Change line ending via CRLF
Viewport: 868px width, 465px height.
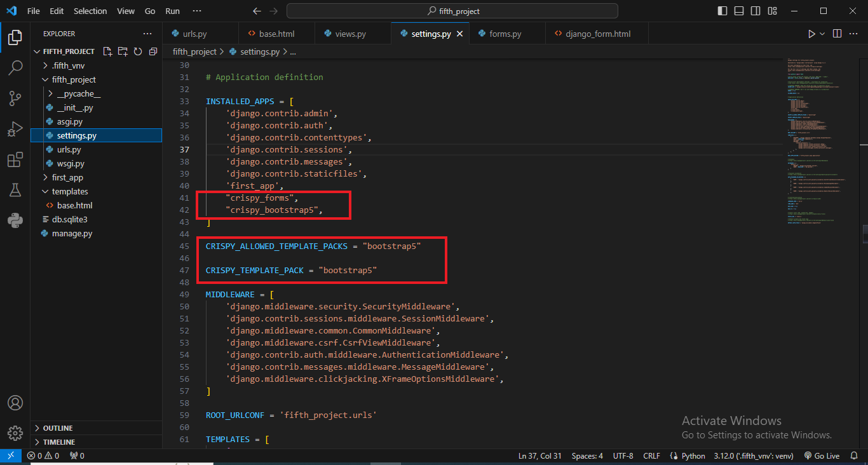pos(651,455)
